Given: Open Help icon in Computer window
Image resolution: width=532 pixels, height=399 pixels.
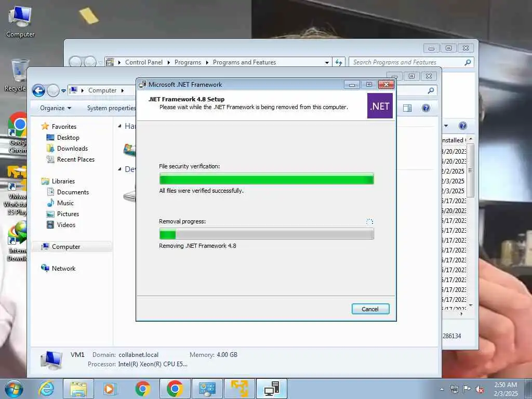Looking at the screenshot, I should pos(426,108).
